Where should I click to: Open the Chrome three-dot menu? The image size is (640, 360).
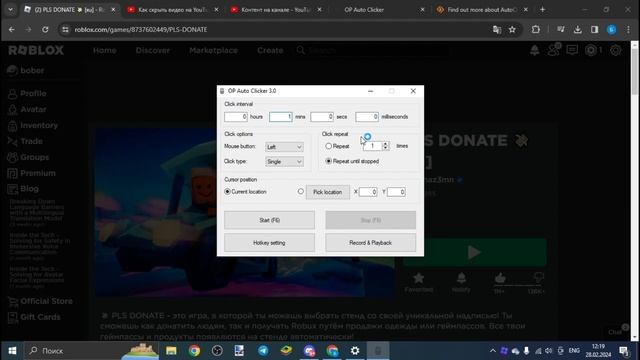[628, 29]
